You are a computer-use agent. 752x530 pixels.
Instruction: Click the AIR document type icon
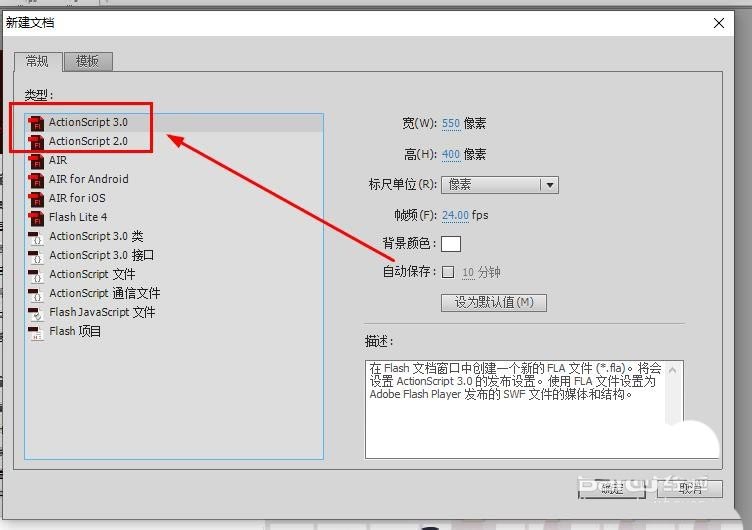[36, 161]
